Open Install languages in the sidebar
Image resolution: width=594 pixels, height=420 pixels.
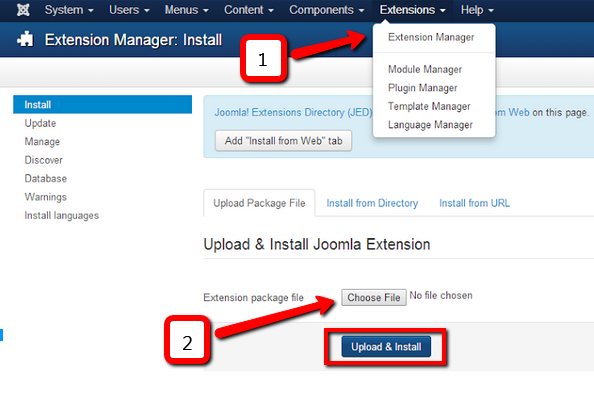[x=62, y=215]
